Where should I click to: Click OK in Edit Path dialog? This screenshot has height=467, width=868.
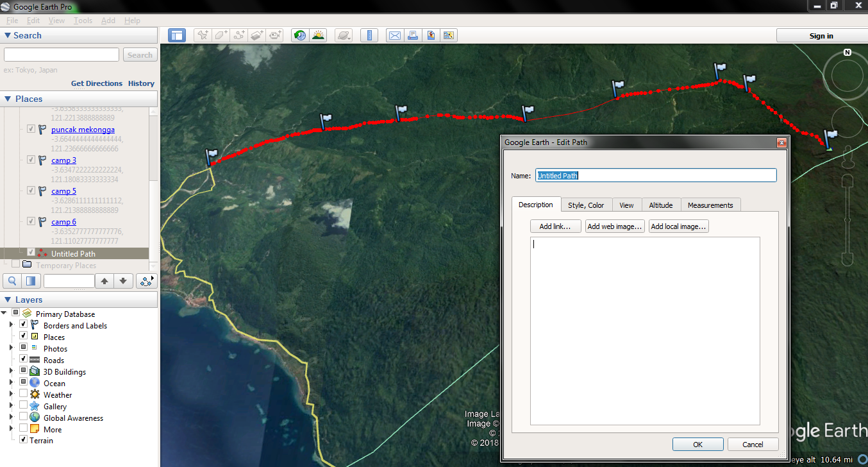(x=697, y=445)
